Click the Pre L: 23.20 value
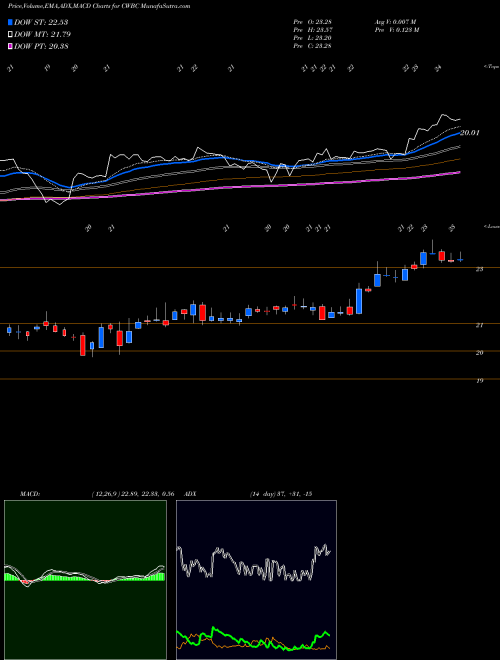 point(312,38)
